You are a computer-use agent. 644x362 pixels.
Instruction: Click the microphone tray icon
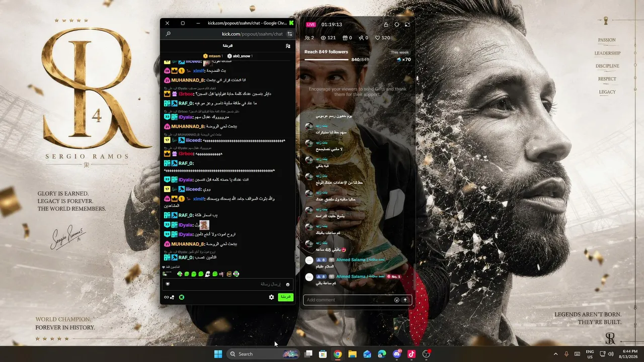coord(567,354)
